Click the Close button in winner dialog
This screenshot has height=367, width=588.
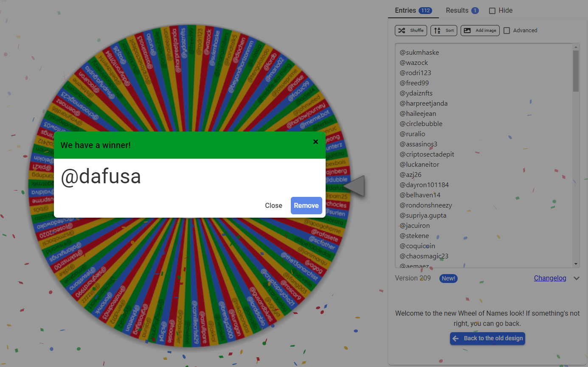pyautogui.click(x=273, y=205)
